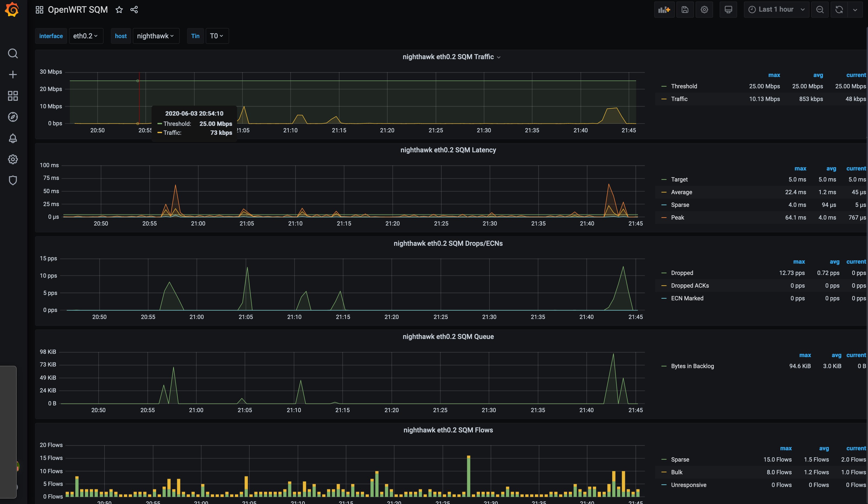Screen dimensions: 868x504
Task: Open the SQM Latency panel title menu
Action: [x=448, y=150]
